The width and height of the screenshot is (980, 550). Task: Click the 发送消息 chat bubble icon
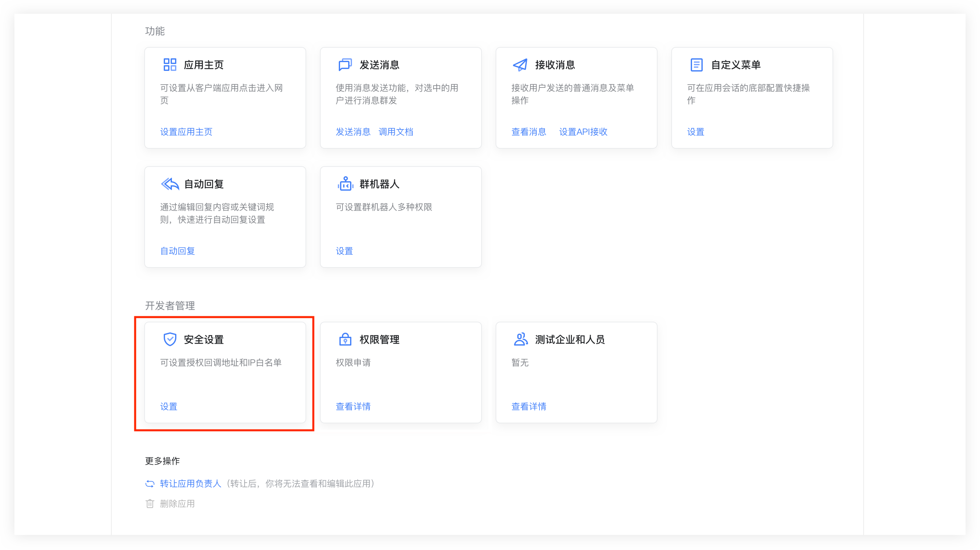345,64
